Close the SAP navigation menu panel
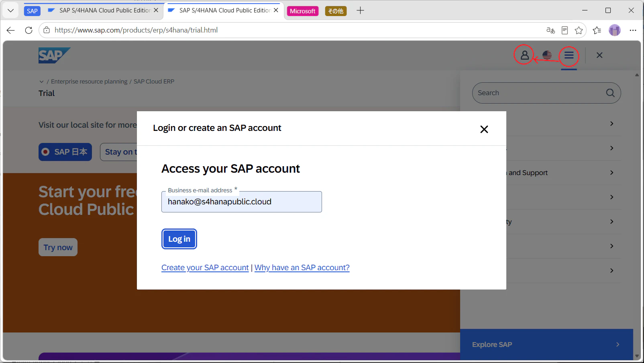This screenshot has width=644, height=363. (599, 55)
